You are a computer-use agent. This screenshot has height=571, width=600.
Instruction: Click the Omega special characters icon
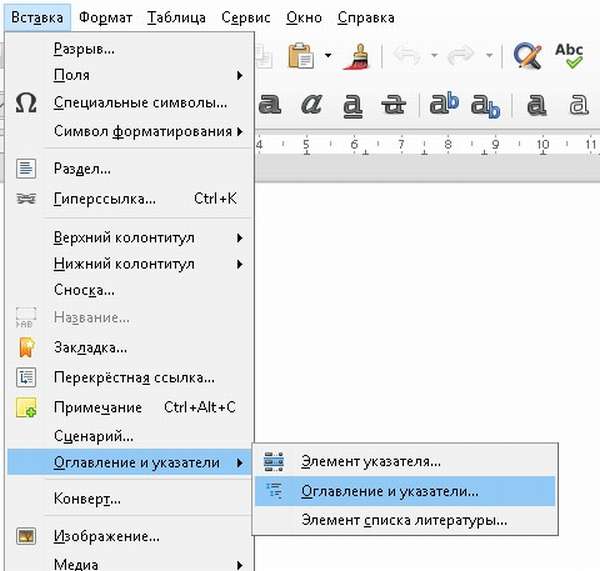[x=26, y=103]
